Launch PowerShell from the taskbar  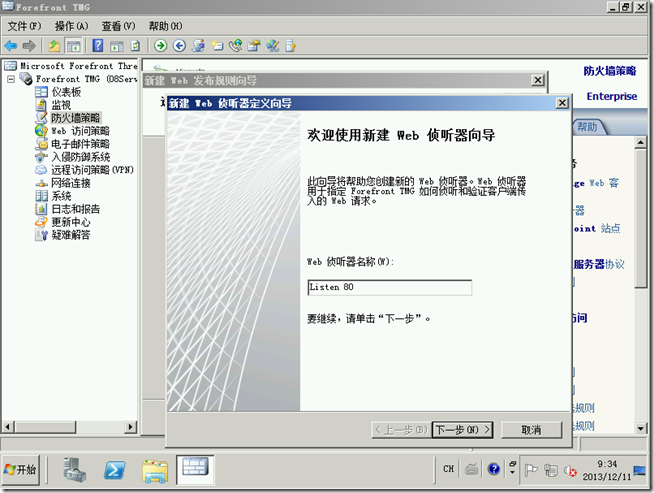pos(114,470)
